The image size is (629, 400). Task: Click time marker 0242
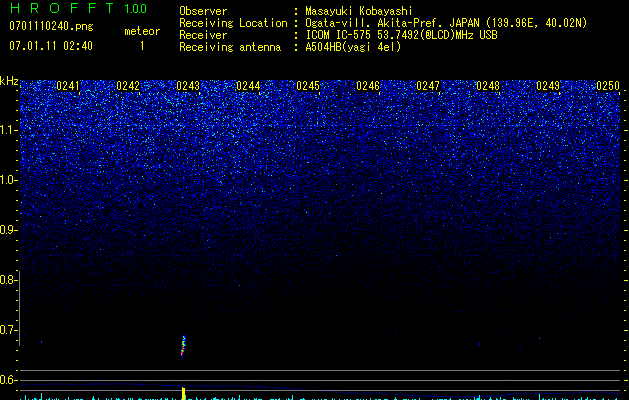(128, 86)
